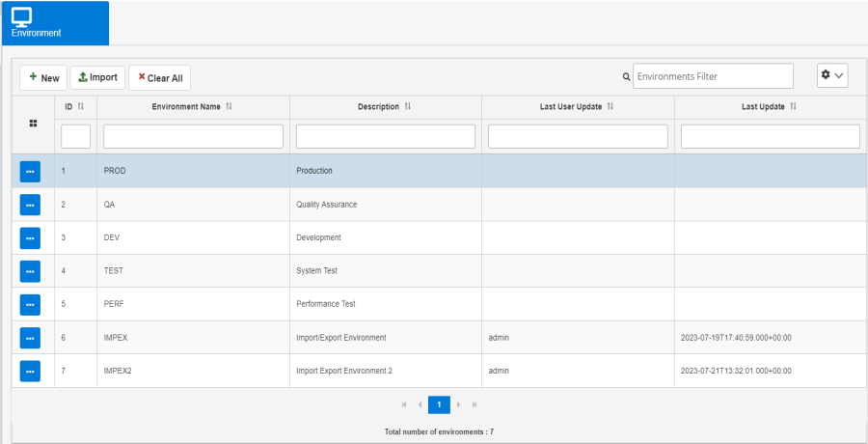The height and width of the screenshot is (444, 868).
Task: Click the New environment button
Action: pos(43,78)
